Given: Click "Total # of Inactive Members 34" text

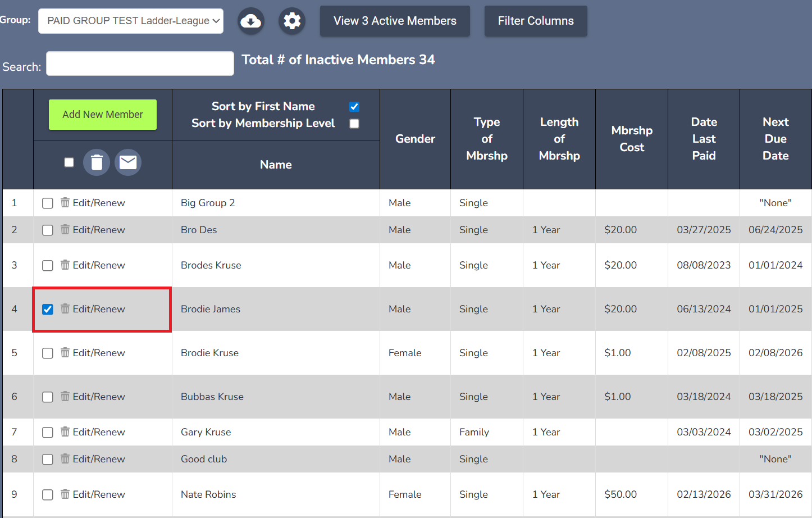Looking at the screenshot, I should tap(338, 60).
